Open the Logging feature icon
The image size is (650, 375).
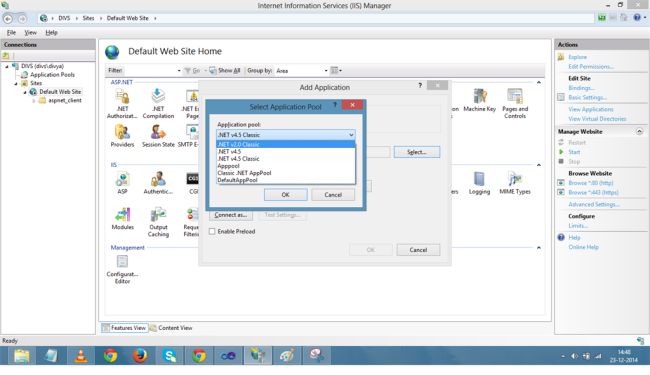pyautogui.click(x=479, y=183)
